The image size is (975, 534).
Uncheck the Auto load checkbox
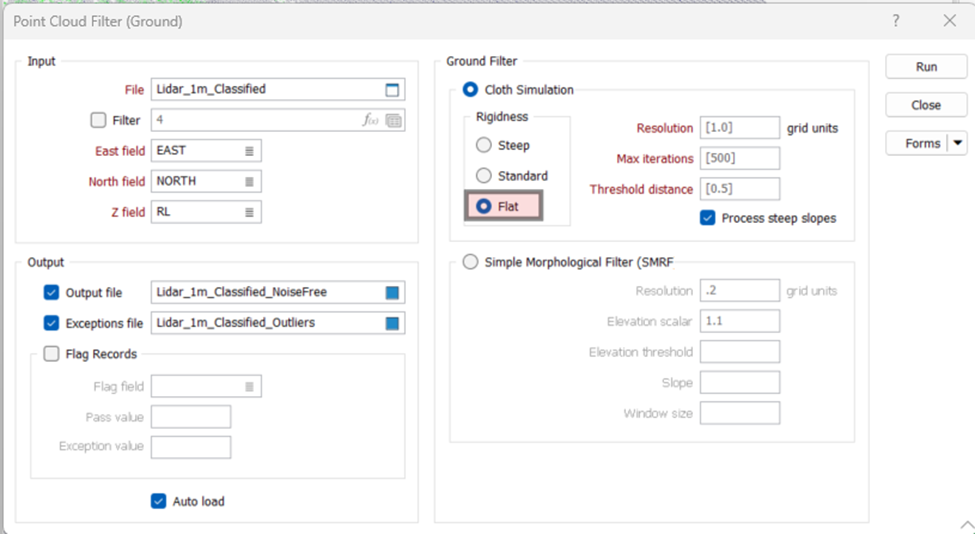click(158, 501)
